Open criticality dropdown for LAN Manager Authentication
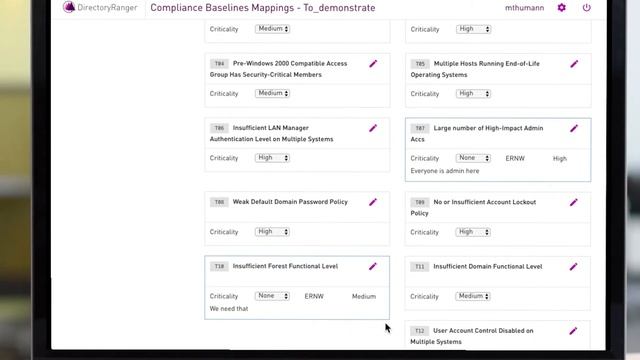 [x=272, y=158]
